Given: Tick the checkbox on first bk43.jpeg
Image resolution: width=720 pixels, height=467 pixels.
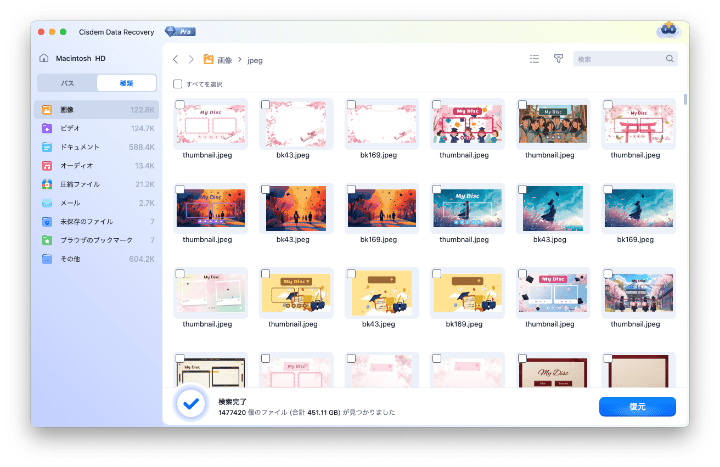Looking at the screenshot, I should pos(265,104).
